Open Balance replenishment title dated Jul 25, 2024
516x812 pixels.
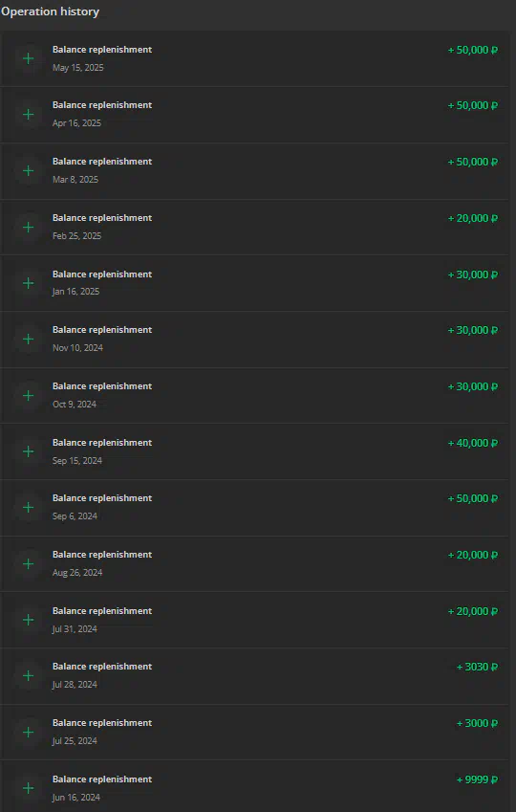pyautogui.click(x=102, y=723)
